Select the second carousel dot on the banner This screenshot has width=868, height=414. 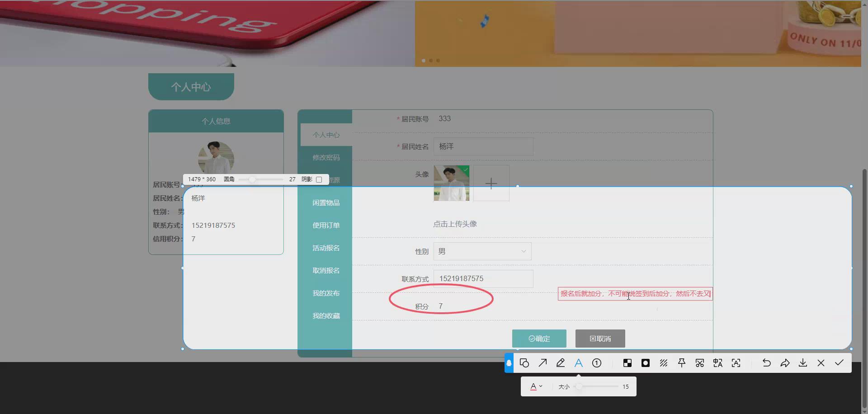click(431, 60)
